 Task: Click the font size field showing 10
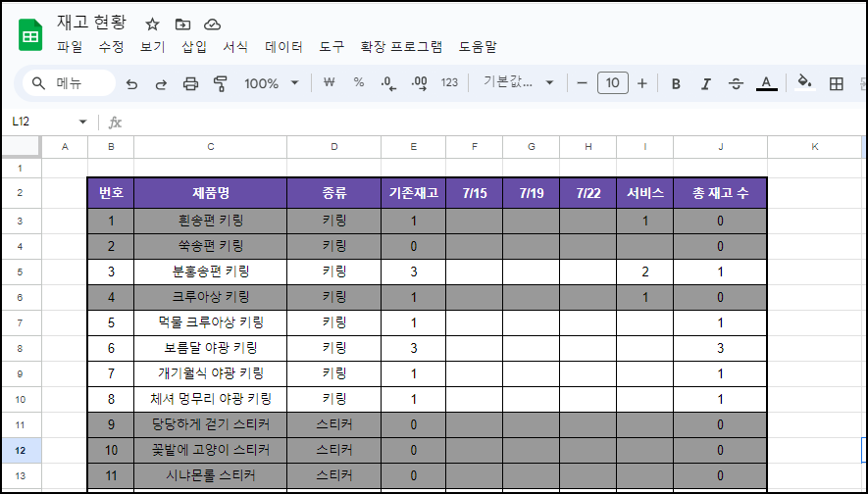613,83
